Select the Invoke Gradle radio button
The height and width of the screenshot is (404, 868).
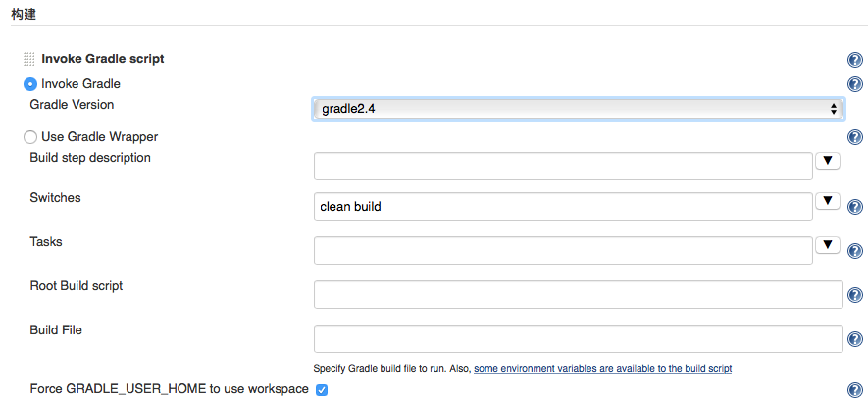pyautogui.click(x=30, y=84)
